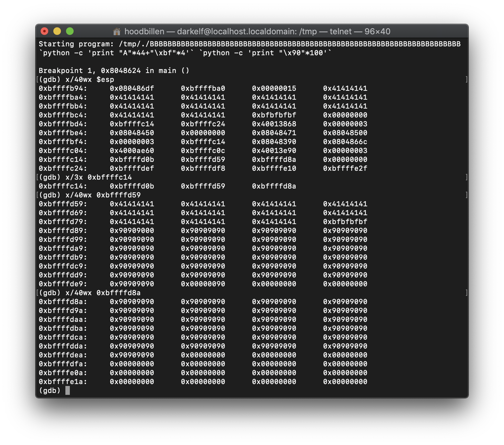504x445 pixels.
Task: Click the '(gdb) x/40wx 0xbffffd59' command line
Action: coord(90,195)
